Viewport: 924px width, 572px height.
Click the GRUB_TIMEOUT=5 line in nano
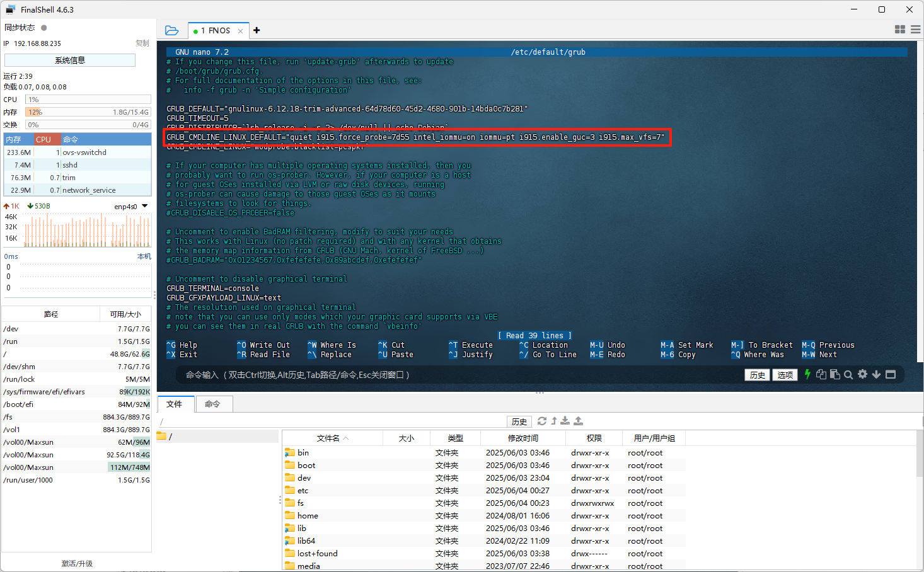pos(197,118)
